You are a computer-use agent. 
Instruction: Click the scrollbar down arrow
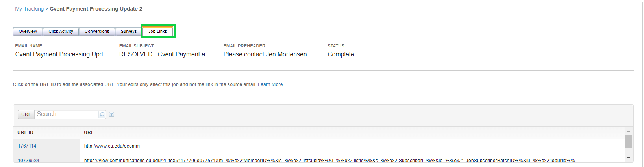(x=629, y=158)
